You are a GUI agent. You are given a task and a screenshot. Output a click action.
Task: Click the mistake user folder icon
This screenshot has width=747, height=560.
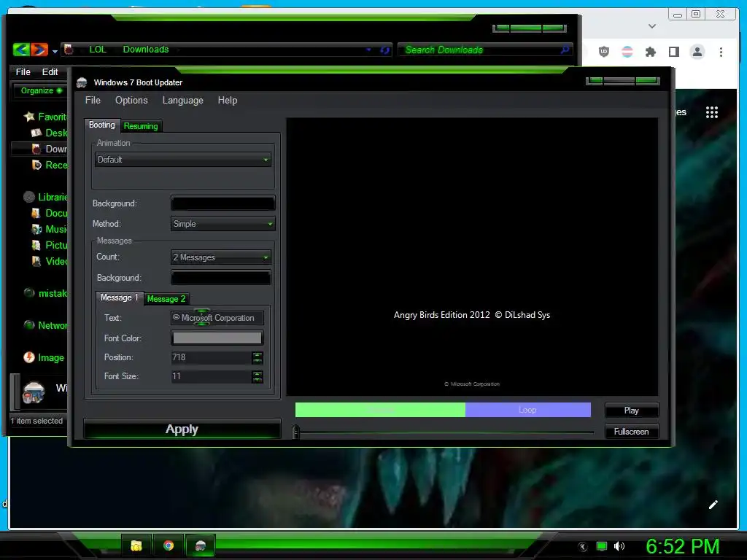coord(29,293)
